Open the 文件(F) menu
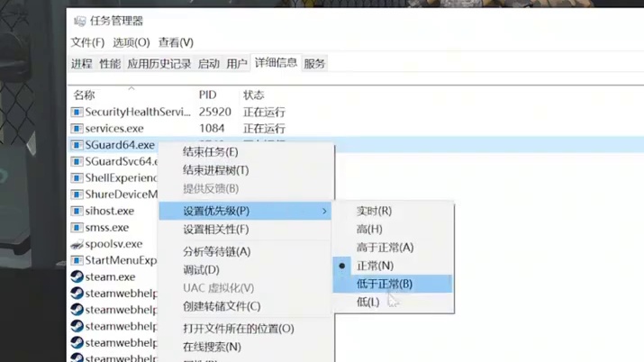The width and height of the screenshot is (644, 362). click(87, 42)
